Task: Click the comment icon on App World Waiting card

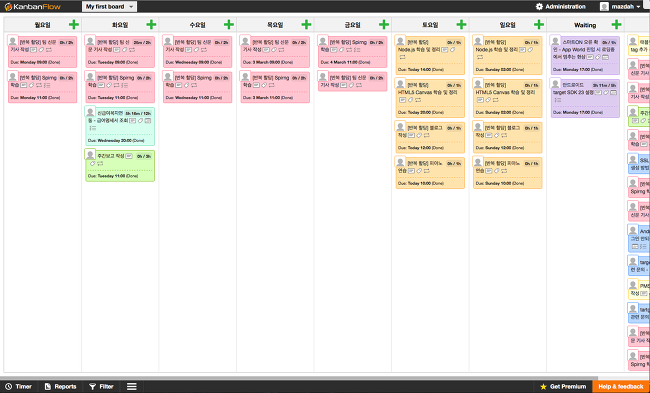Action: tap(605, 57)
